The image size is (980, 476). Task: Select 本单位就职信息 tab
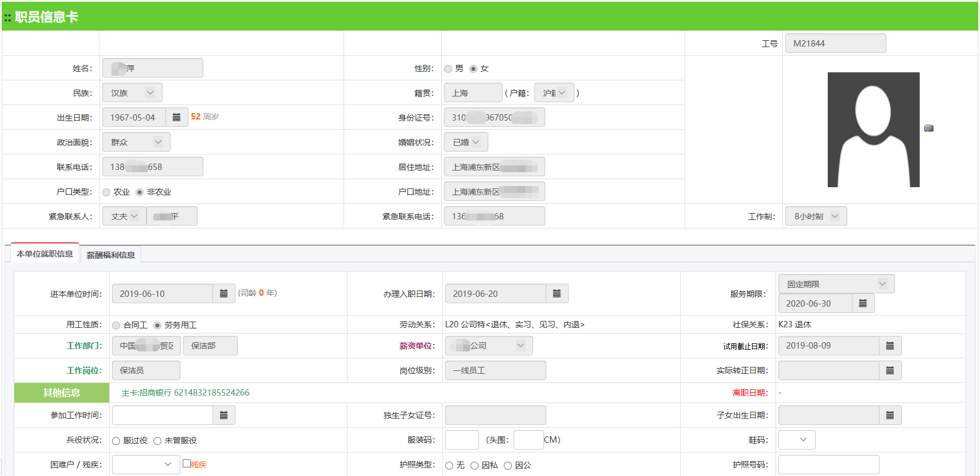point(45,254)
